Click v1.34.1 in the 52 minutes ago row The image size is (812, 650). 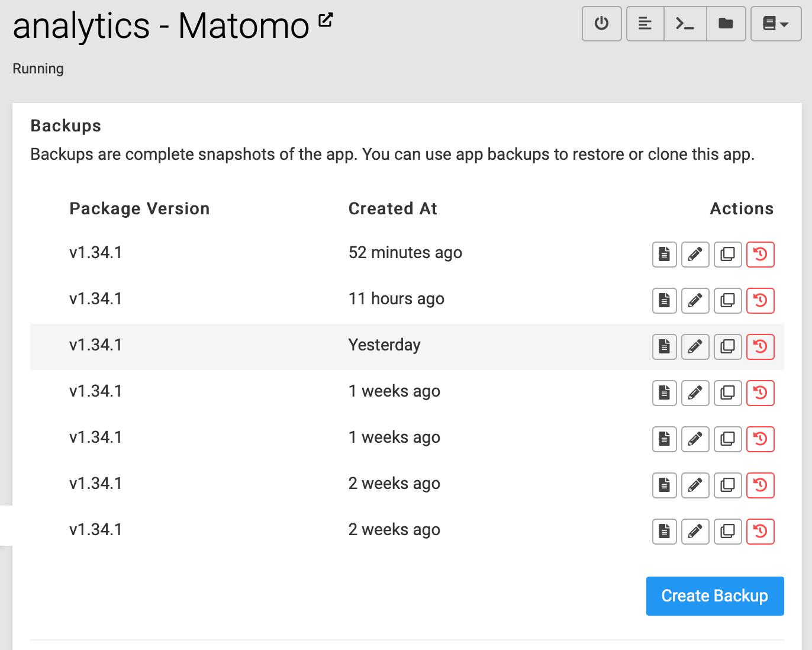point(96,253)
